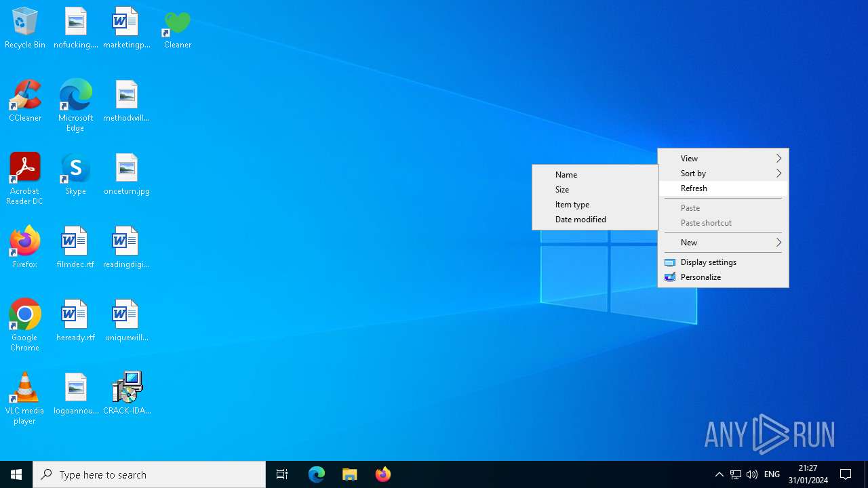Expand the New submenu
868x488 pixels.
723,243
